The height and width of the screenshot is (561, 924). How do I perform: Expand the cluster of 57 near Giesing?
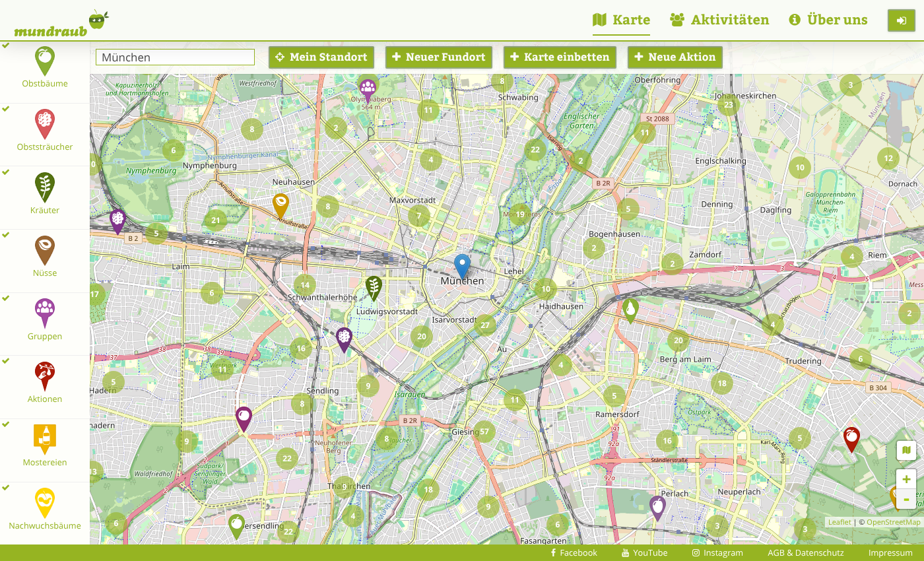click(484, 432)
